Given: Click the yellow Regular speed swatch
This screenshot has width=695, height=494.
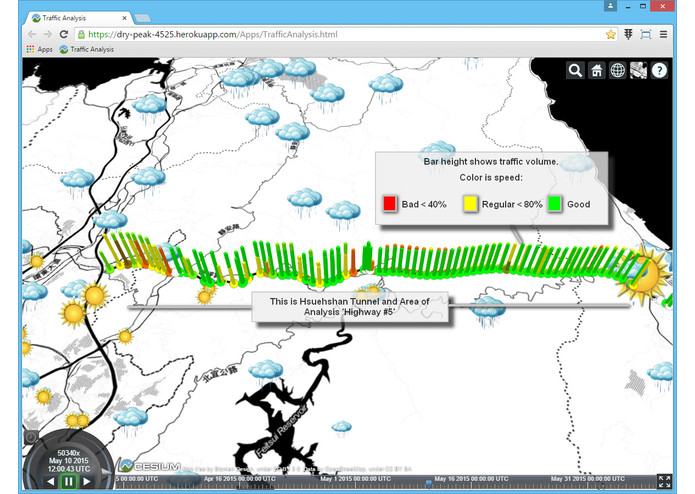Looking at the screenshot, I should coord(470,204).
